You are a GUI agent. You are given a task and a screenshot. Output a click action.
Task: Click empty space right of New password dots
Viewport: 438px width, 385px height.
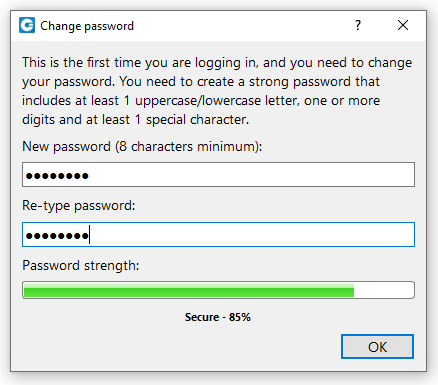(250, 175)
